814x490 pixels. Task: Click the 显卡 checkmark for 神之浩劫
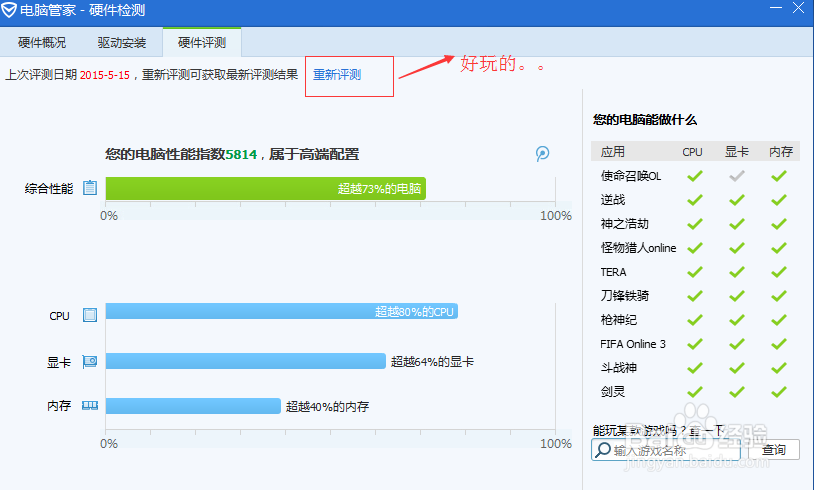pos(737,224)
